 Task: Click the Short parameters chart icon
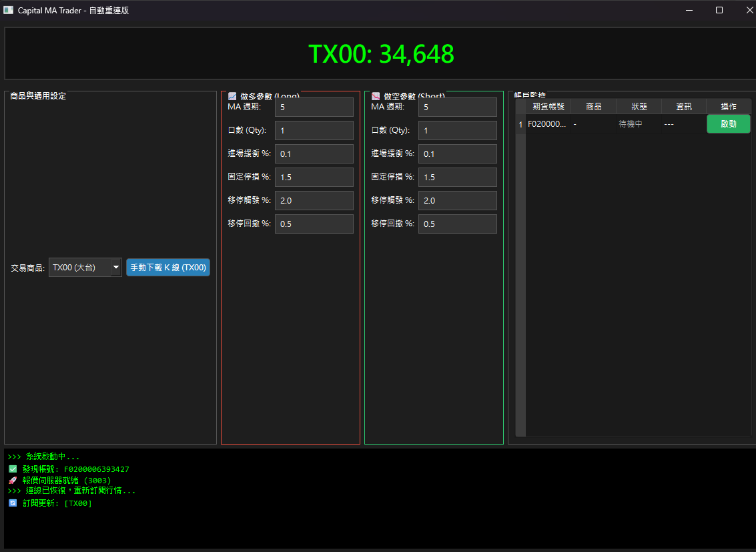[x=376, y=96]
